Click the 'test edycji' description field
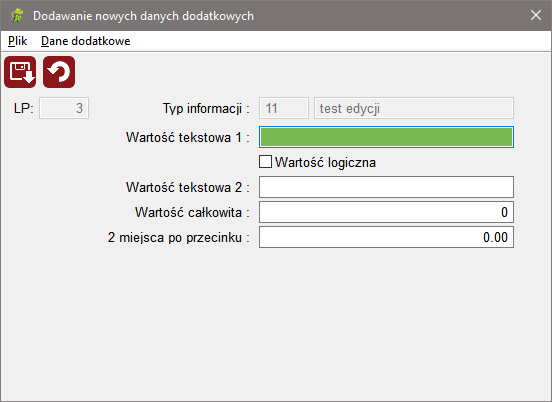The width and height of the screenshot is (552, 402). tap(414, 108)
